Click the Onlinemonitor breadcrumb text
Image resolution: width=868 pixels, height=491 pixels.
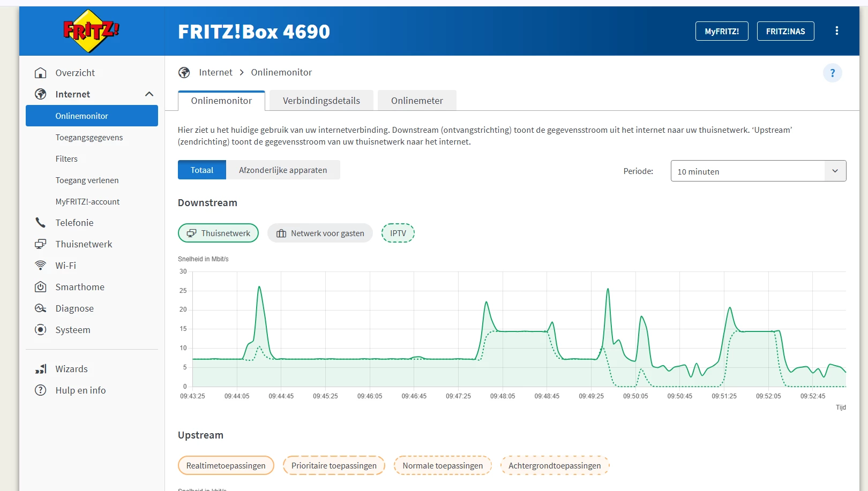click(281, 72)
